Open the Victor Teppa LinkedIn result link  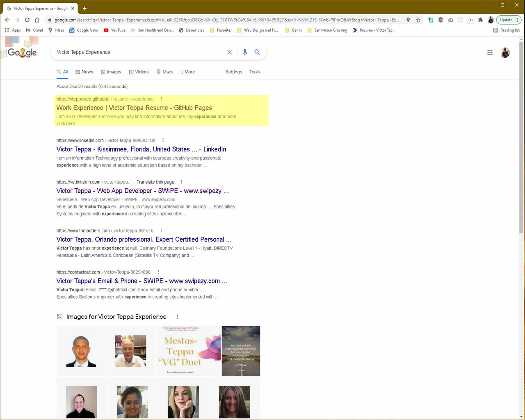[141, 149]
